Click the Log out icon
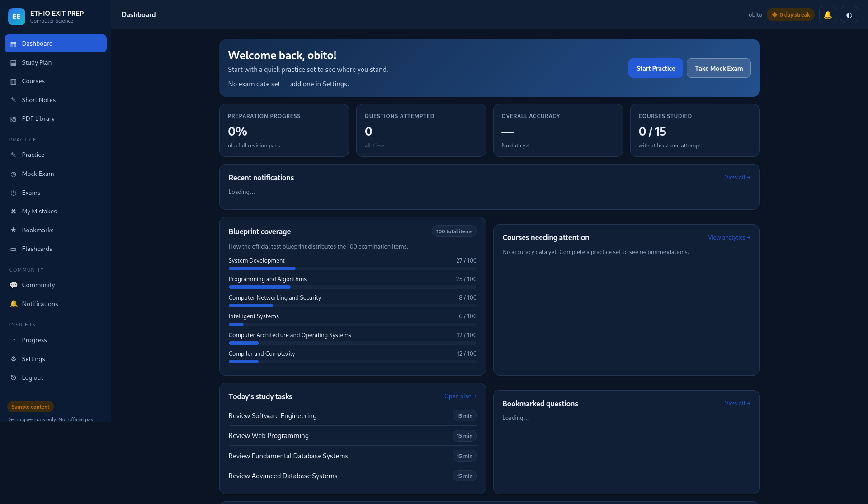 coord(14,378)
